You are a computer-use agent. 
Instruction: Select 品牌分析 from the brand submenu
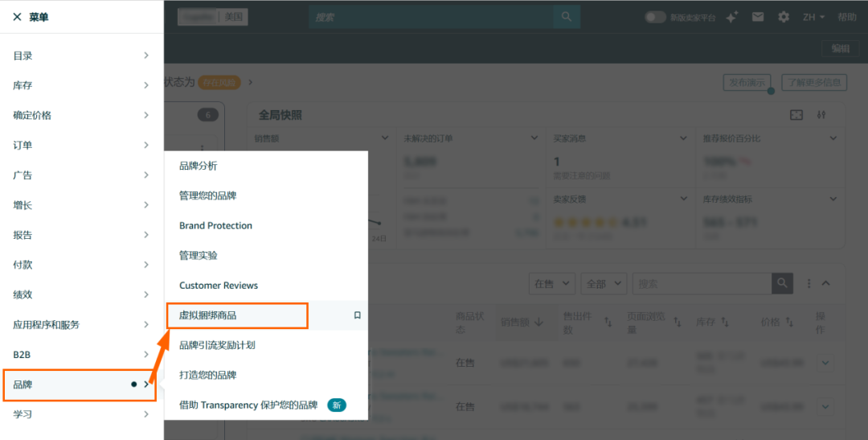click(x=199, y=166)
